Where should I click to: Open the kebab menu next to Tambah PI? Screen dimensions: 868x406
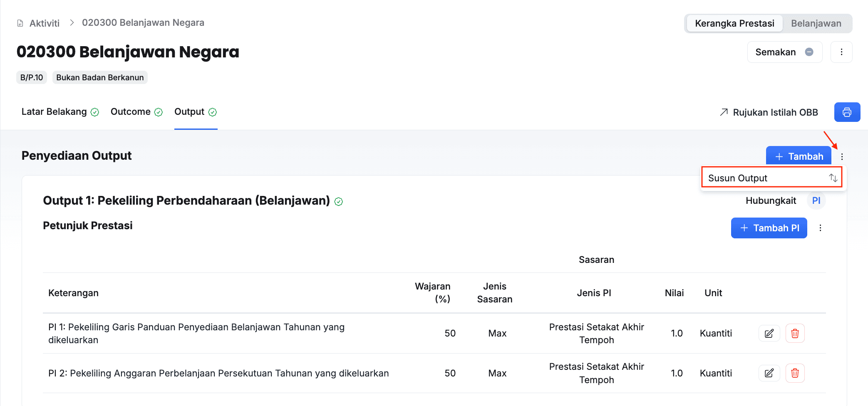[x=820, y=228]
